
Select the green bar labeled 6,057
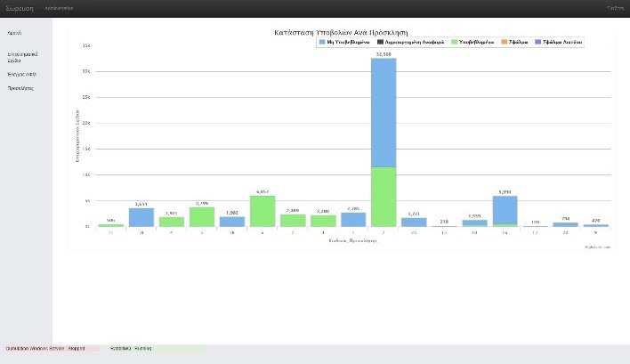(x=262, y=211)
